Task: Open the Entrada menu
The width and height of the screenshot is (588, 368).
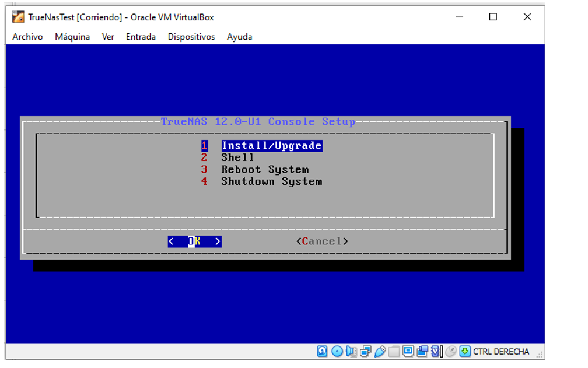Action: tap(141, 37)
